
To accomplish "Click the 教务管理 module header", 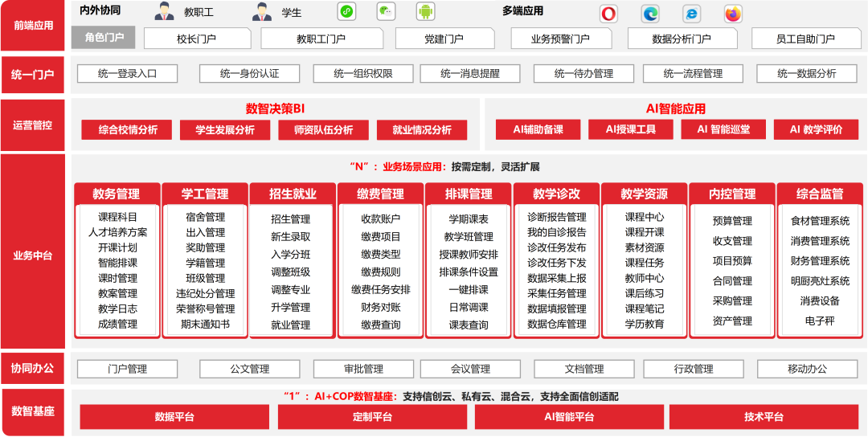I will pos(117,194).
